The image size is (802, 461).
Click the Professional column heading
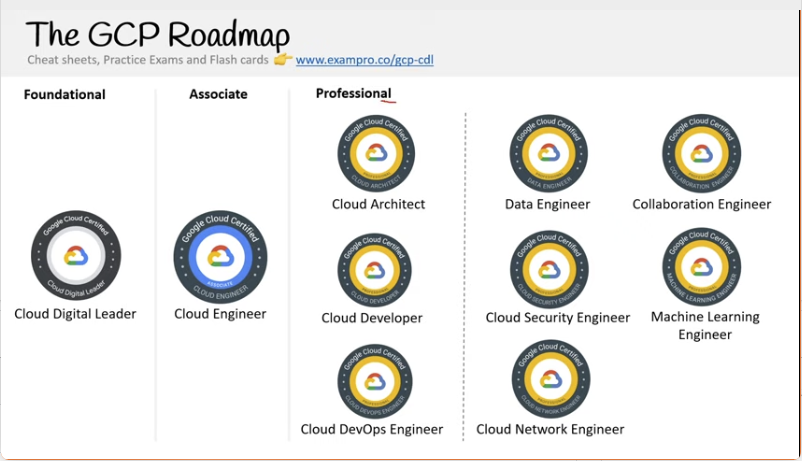(353, 93)
